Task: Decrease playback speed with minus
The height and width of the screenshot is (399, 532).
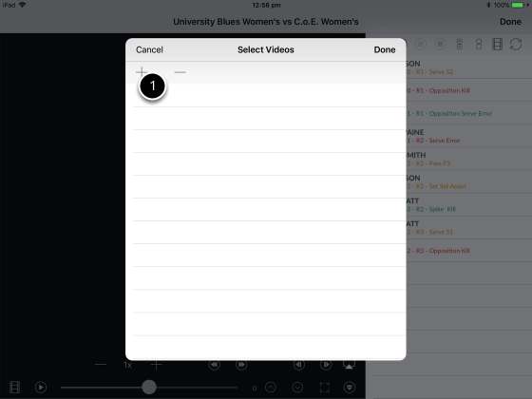Action: (101, 365)
